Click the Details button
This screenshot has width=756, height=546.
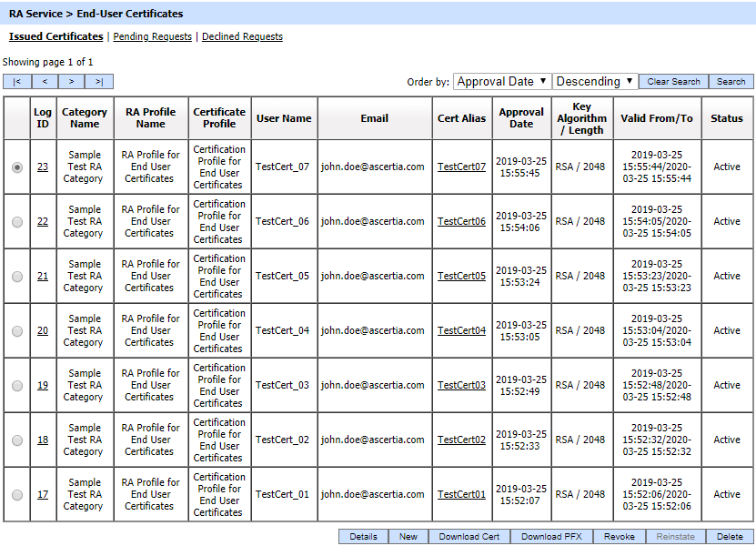(x=363, y=537)
